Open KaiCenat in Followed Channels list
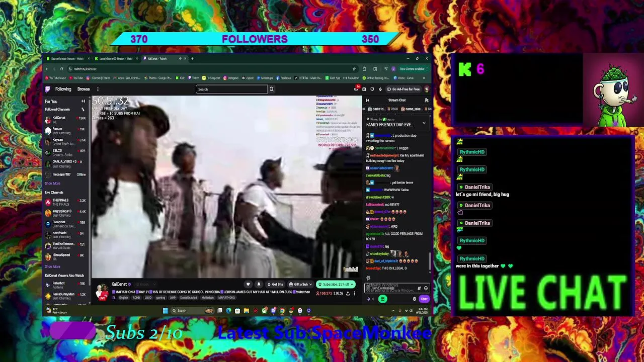The image size is (644, 362). coord(65,120)
